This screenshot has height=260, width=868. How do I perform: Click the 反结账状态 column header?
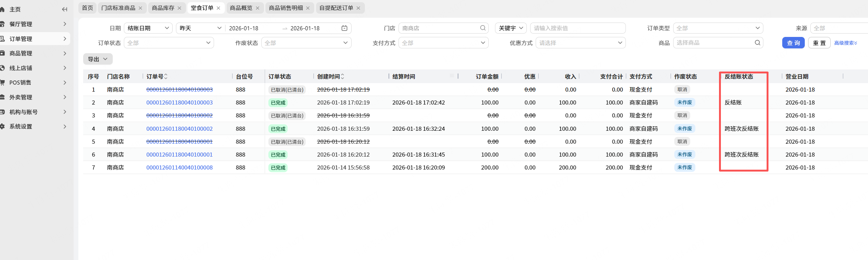[739, 76]
